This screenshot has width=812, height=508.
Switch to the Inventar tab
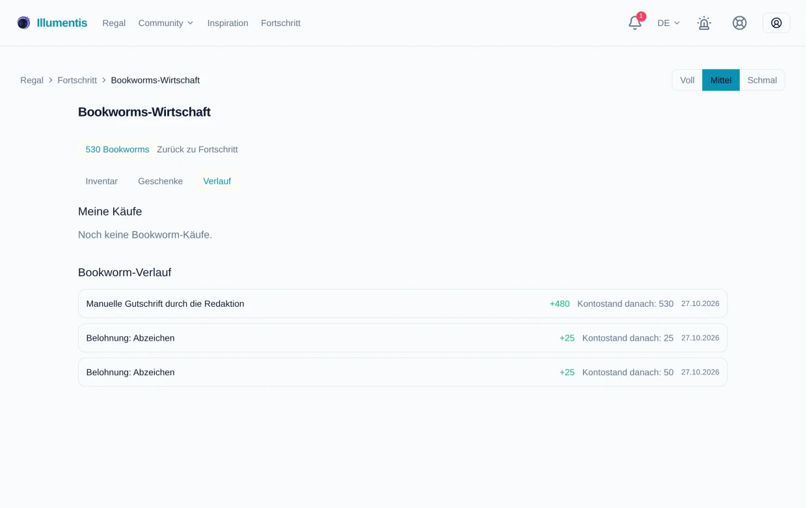pos(101,181)
